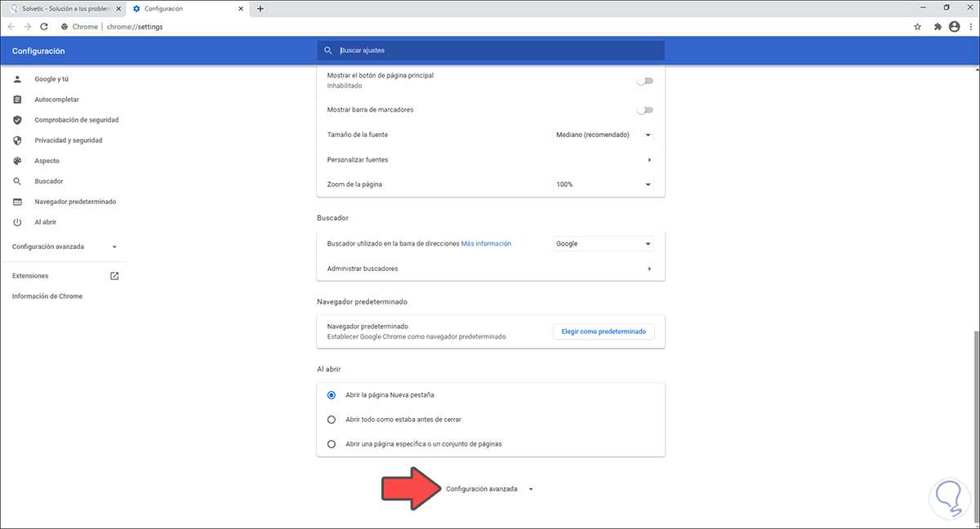Click the Buscador heading text
This screenshot has height=529, width=980.
tap(332, 218)
